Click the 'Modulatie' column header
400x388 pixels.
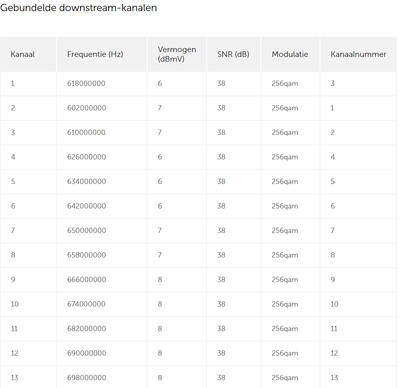coord(290,54)
